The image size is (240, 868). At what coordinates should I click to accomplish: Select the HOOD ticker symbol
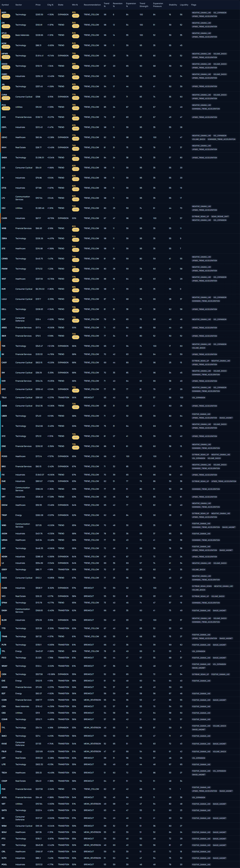(x=4, y=687)
